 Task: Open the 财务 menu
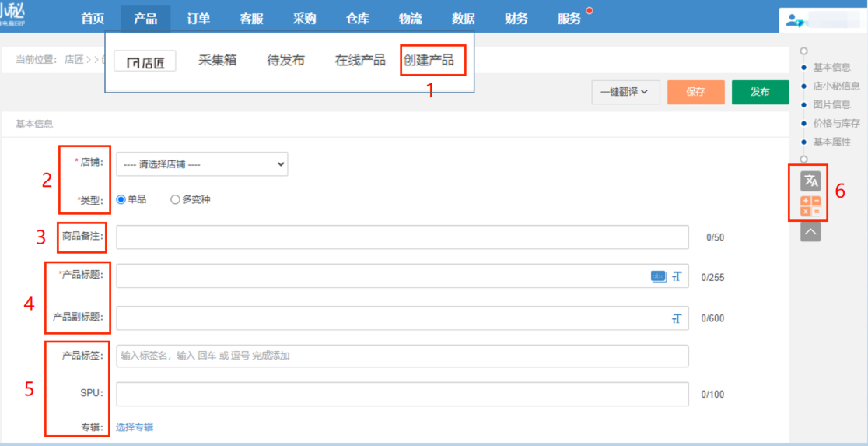point(516,19)
